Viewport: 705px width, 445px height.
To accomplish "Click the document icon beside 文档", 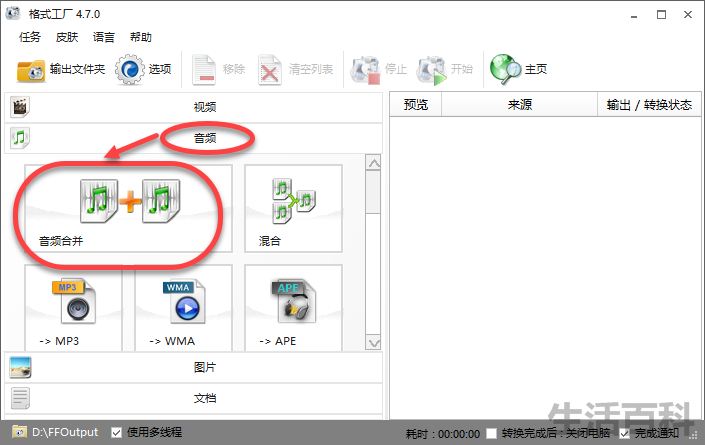I will pos(20,398).
